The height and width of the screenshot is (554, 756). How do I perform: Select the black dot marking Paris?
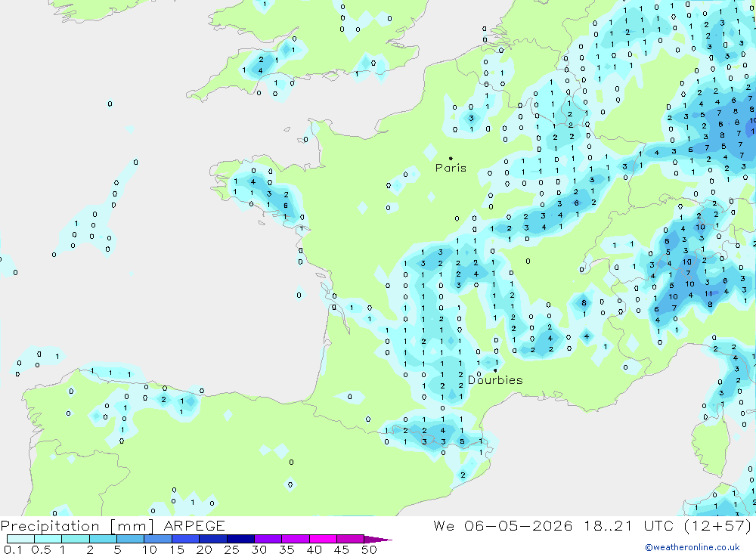pyautogui.click(x=451, y=158)
